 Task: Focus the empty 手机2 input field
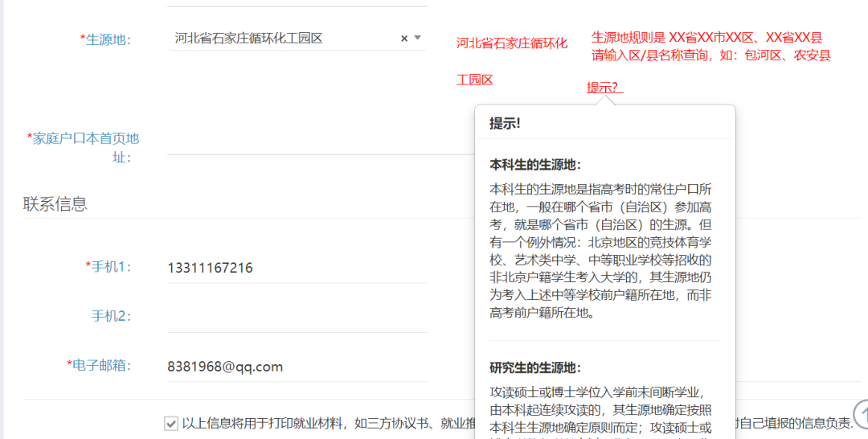297,317
